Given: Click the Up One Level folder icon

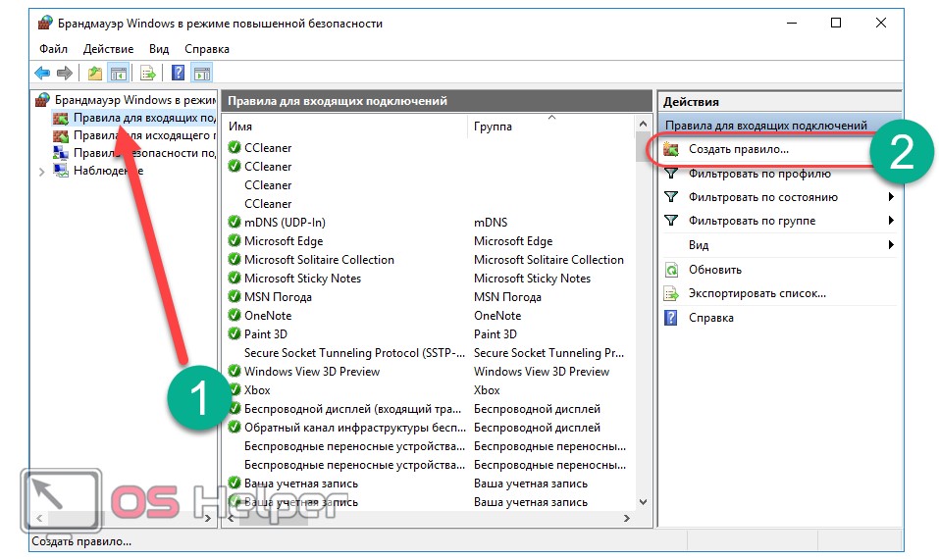Looking at the screenshot, I should pyautogui.click(x=94, y=73).
